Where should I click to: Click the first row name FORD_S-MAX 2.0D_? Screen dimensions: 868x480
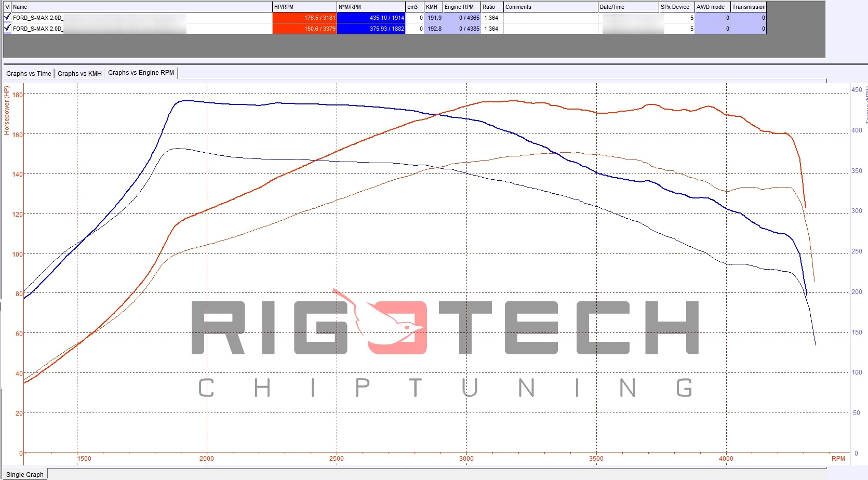(x=38, y=18)
